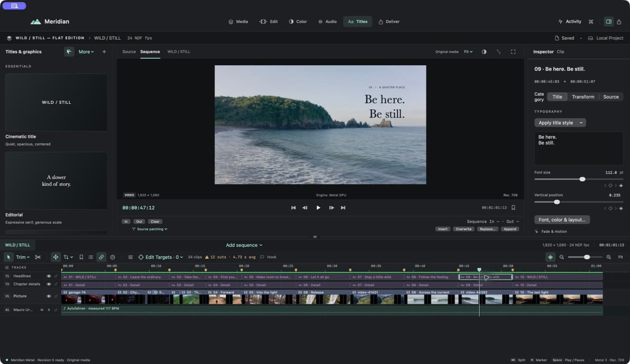The height and width of the screenshot is (364, 630).
Task: Open Font, color & layout dialog
Action: click(562, 219)
